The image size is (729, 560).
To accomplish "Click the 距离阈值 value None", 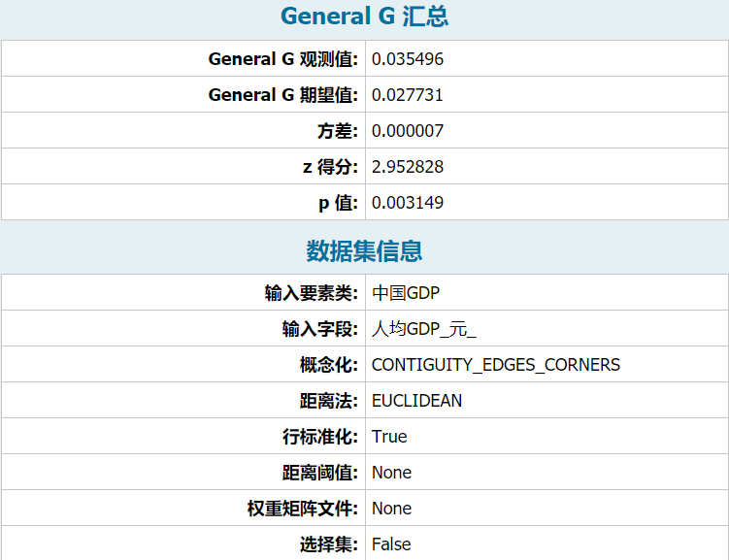I will pos(391,473).
